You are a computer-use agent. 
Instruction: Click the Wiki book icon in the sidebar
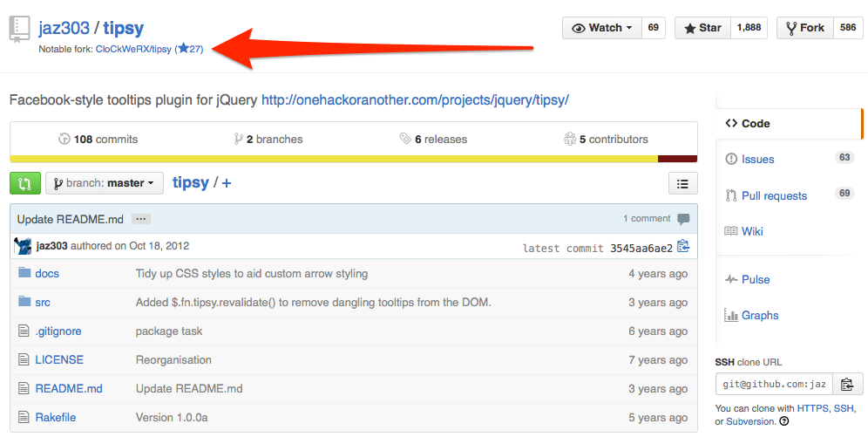[x=731, y=231]
